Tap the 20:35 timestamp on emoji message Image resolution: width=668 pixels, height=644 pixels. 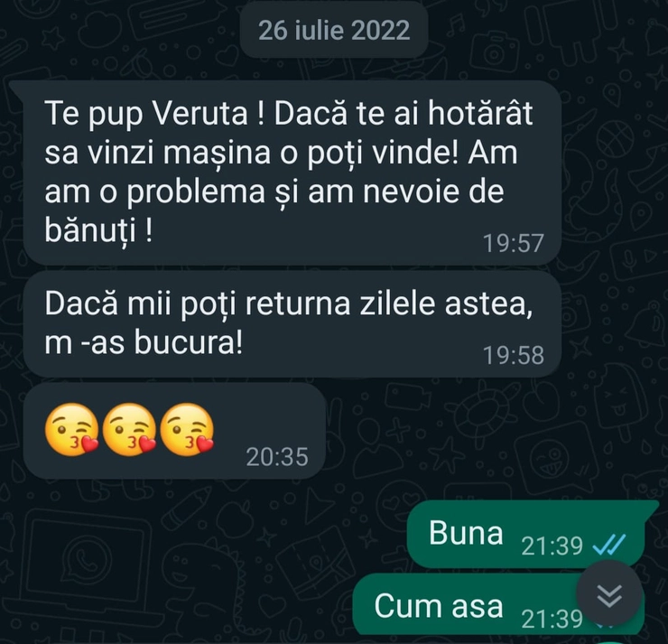pyautogui.click(x=277, y=456)
